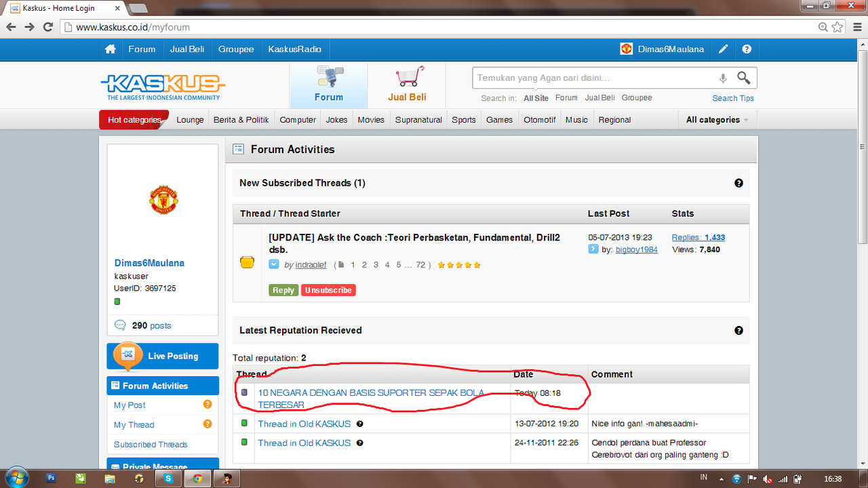The height and width of the screenshot is (488, 868).
Task: Open the Berita & Politik category
Action: tap(241, 120)
